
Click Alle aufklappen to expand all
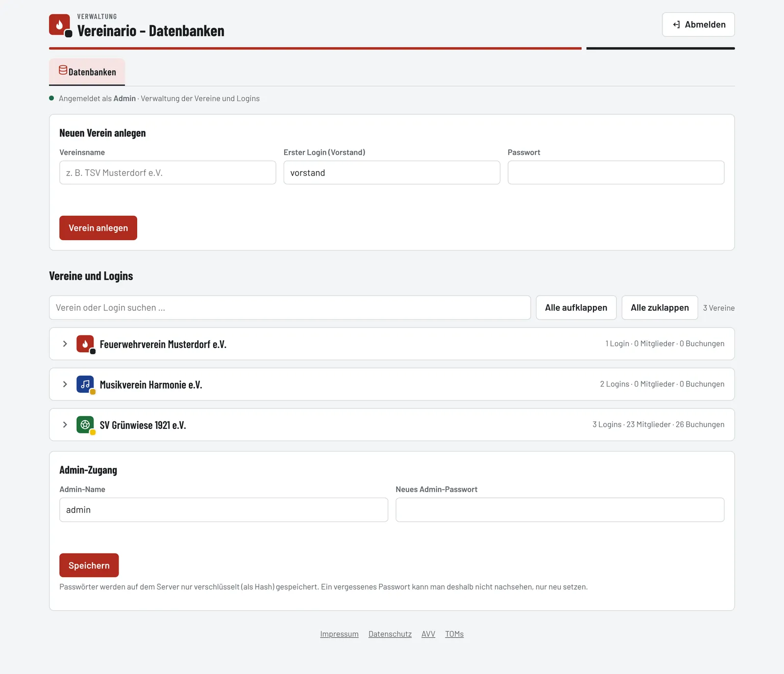(x=576, y=308)
